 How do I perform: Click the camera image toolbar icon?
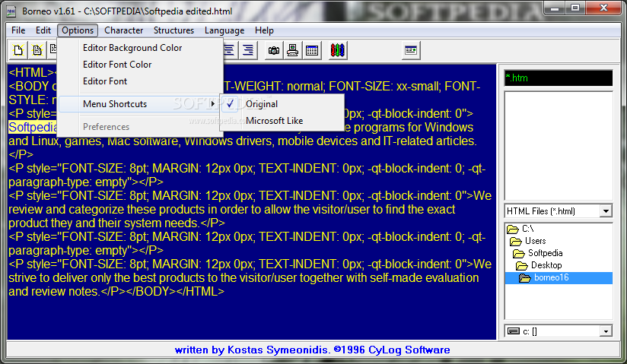[x=273, y=50]
